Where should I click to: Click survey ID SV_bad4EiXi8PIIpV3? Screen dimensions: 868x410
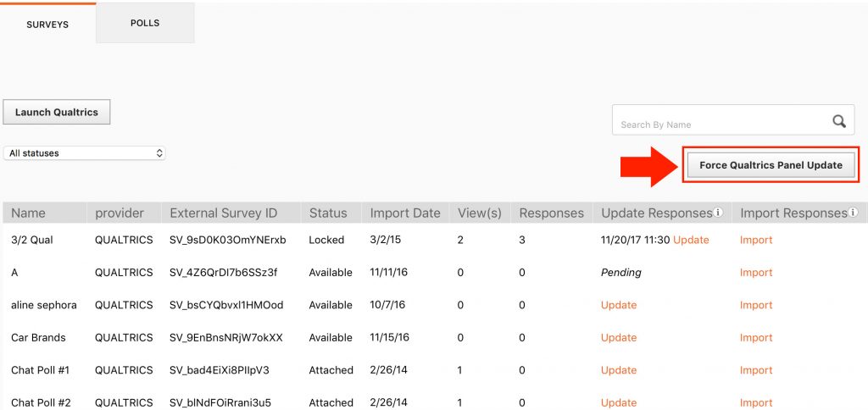tap(220, 370)
